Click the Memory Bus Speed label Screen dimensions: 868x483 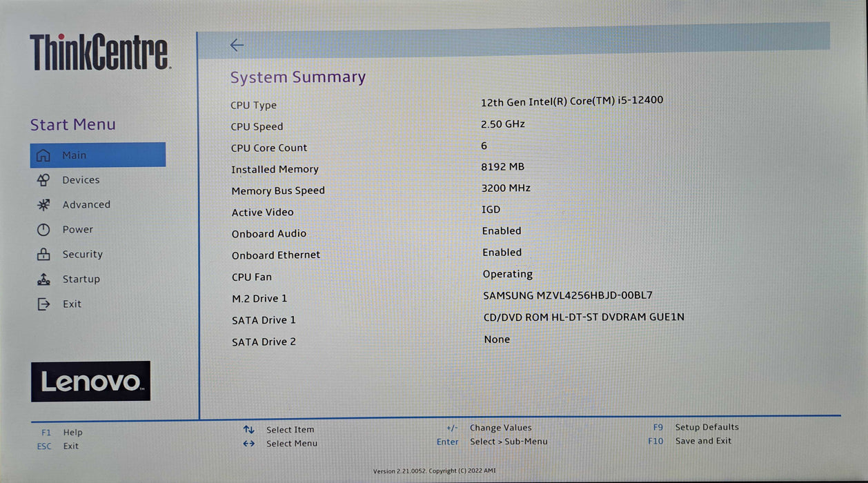278,191
